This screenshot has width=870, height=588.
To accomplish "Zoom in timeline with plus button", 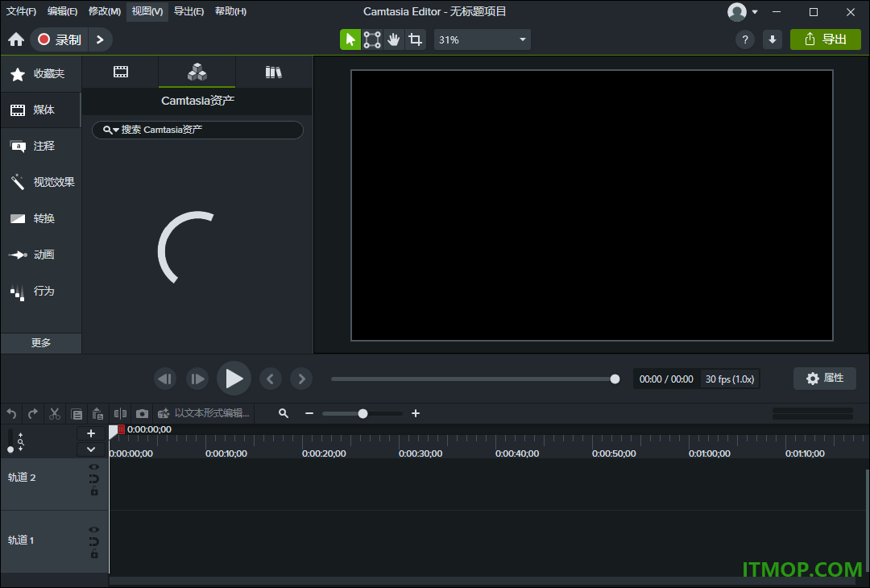I will (x=416, y=413).
